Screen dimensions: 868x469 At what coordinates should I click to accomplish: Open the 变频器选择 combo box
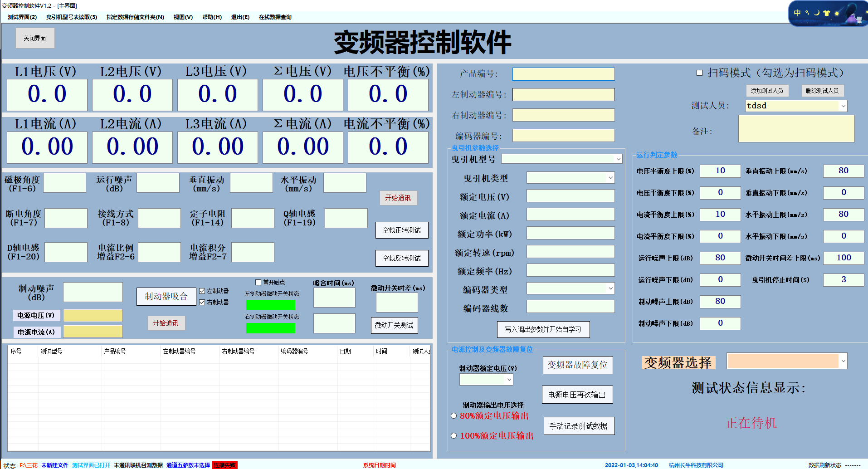843,361
